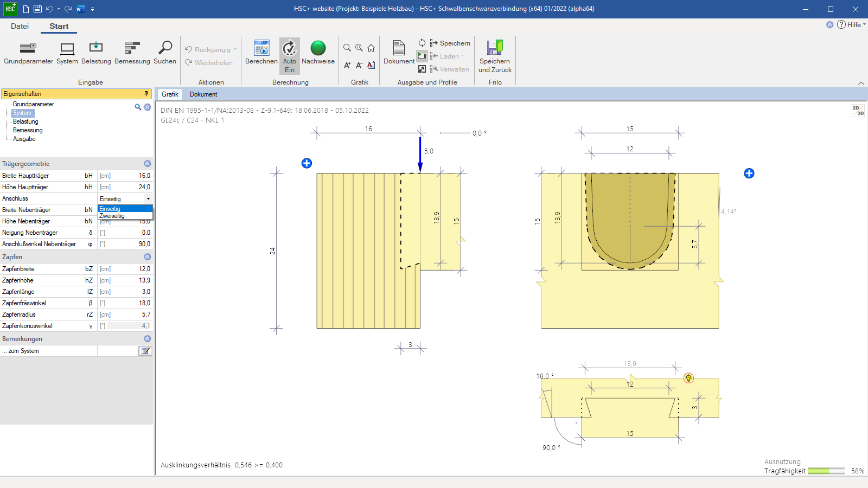
Task: Select Zweiseitig in the Anschluss list
Action: pos(125,216)
